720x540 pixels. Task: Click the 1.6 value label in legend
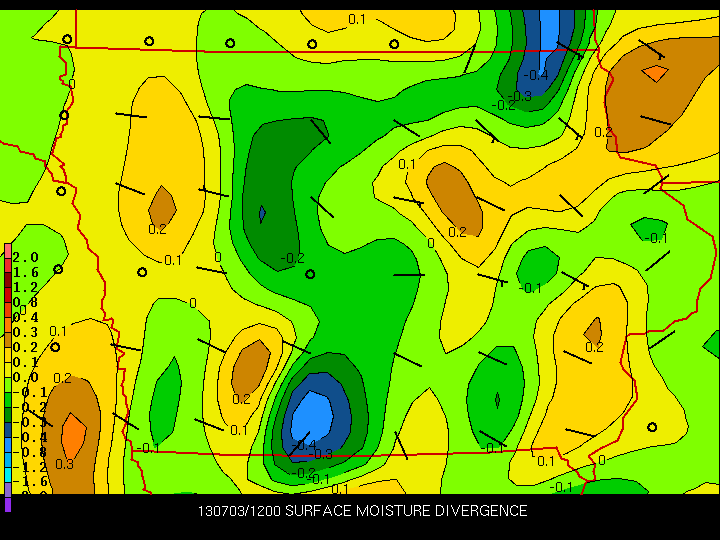[27, 271]
